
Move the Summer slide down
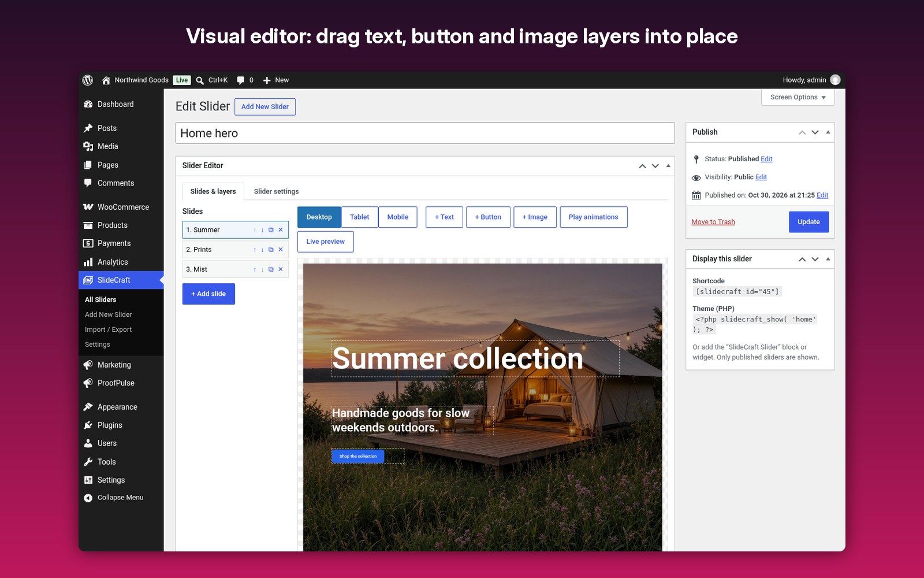(262, 230)
